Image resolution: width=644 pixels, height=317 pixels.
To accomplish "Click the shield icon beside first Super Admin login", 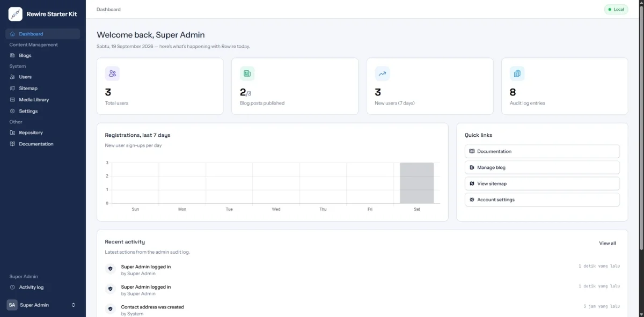I will pyautogui.click(x=111, y=269).
